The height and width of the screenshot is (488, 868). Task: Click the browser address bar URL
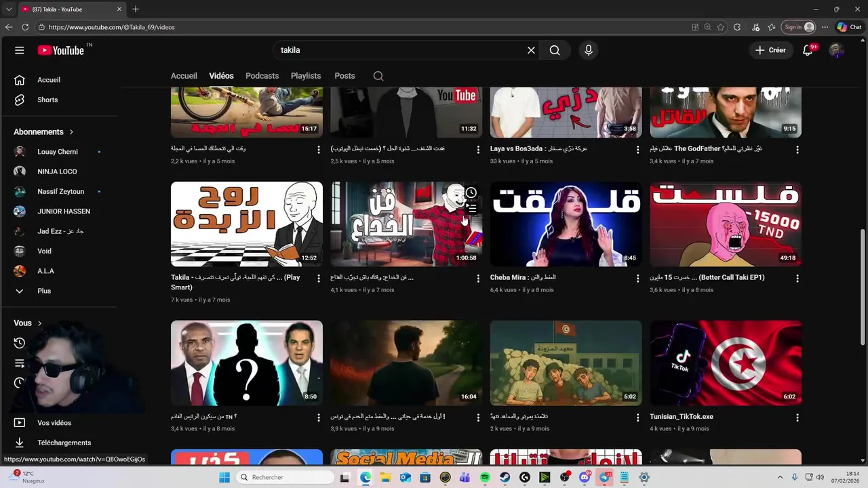point(112,27)
